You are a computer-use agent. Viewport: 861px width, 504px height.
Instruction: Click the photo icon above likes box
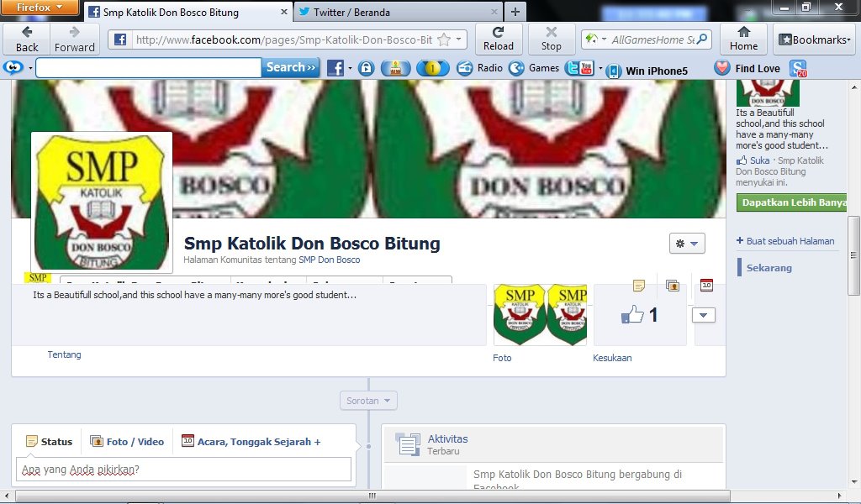pos(673,285)
